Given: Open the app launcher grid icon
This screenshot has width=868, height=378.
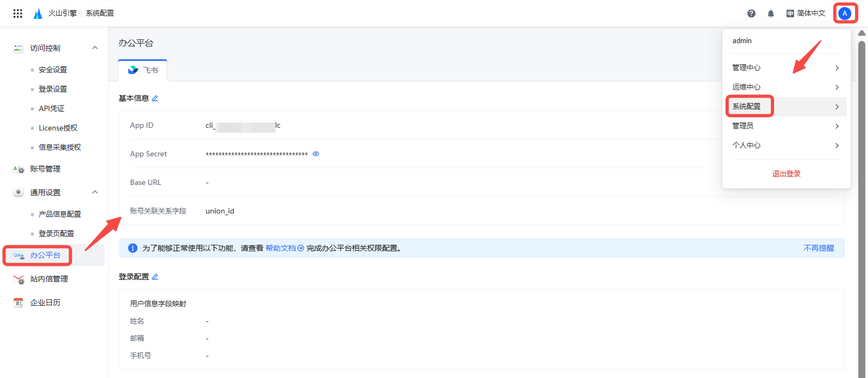Looking at the screenshot, I should [x=18, y=13].
